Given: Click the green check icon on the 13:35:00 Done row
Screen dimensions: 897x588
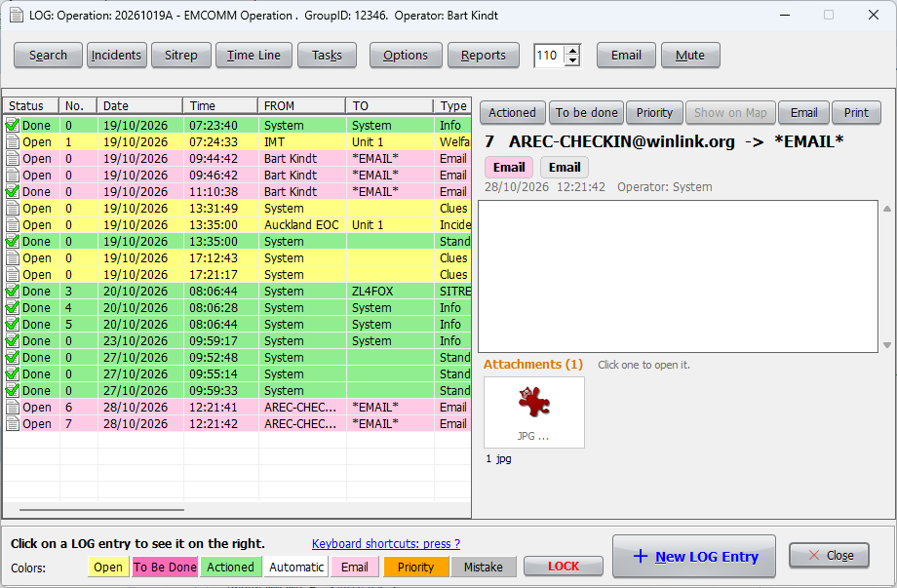Looking at the screenshot, I should pos(12,242).
